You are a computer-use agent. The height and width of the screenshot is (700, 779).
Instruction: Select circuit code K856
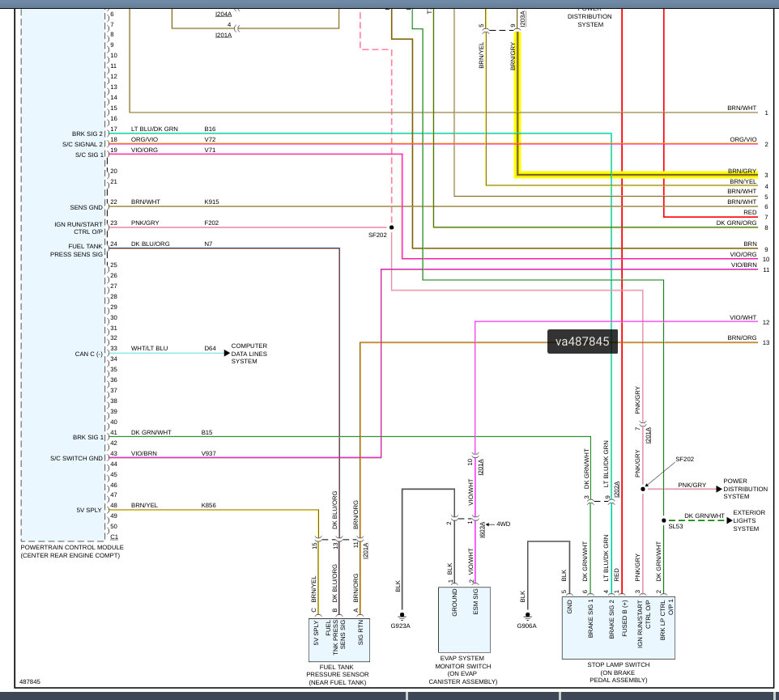coord(208,505)
